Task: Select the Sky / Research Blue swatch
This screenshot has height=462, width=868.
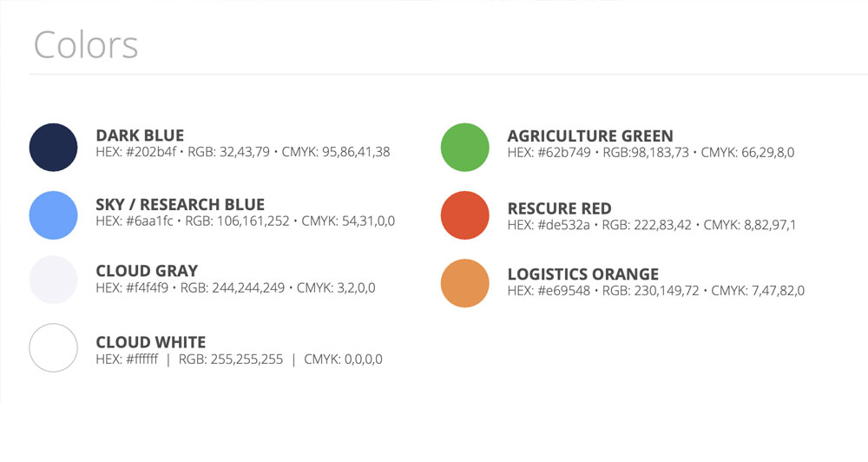Action: (54, 214)
